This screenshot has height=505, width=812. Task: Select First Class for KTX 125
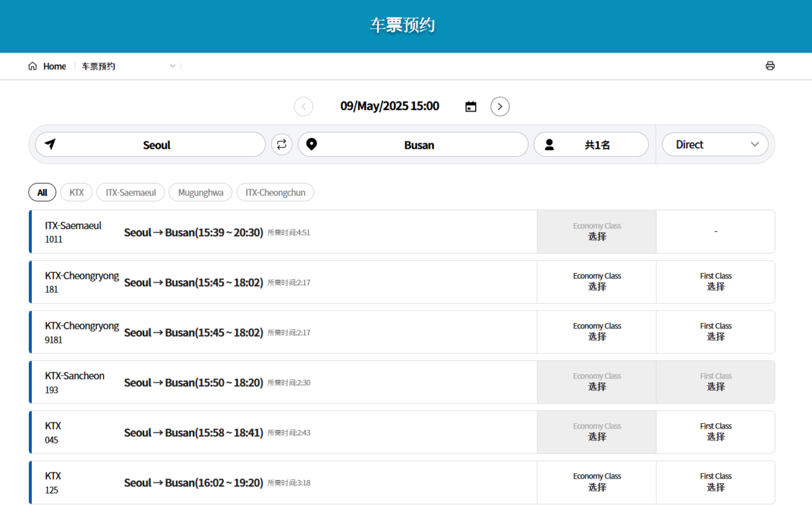click(715, 482)
